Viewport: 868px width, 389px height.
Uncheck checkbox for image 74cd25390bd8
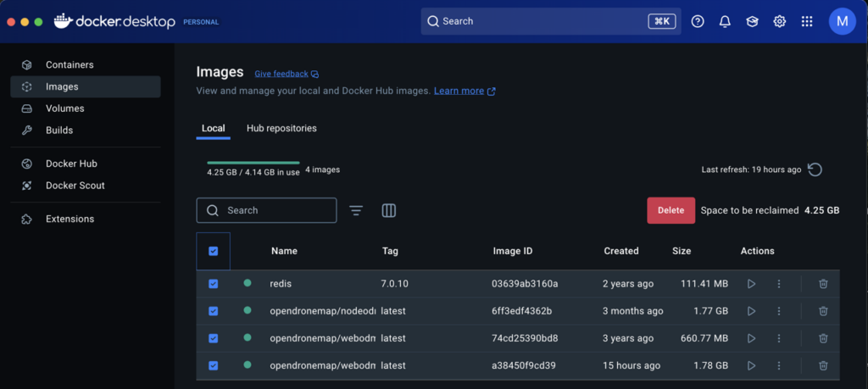(213, 338)
